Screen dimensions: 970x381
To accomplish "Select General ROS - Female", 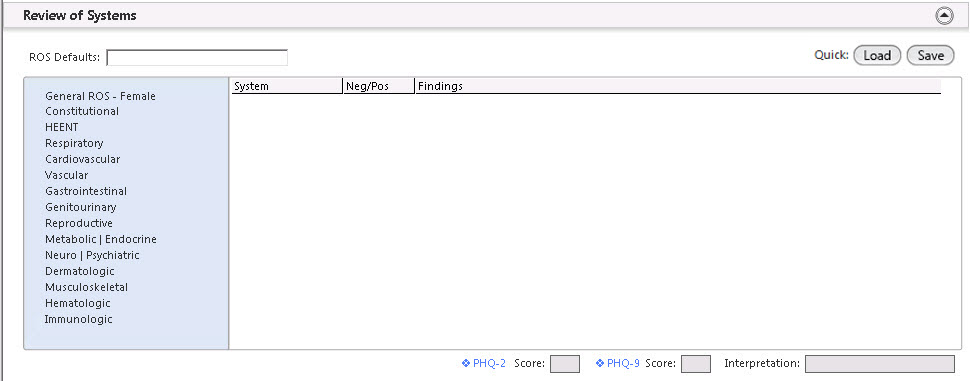I will click(x=100, y=96).
